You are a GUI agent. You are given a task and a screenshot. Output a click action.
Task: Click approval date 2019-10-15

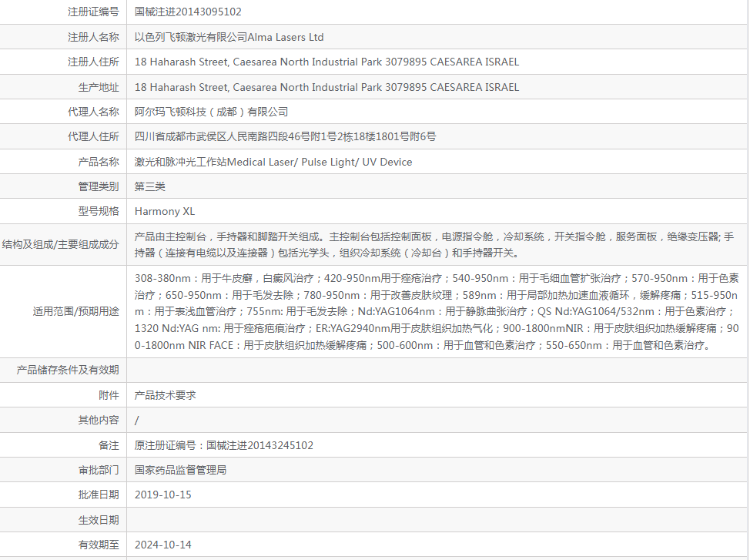163,495
